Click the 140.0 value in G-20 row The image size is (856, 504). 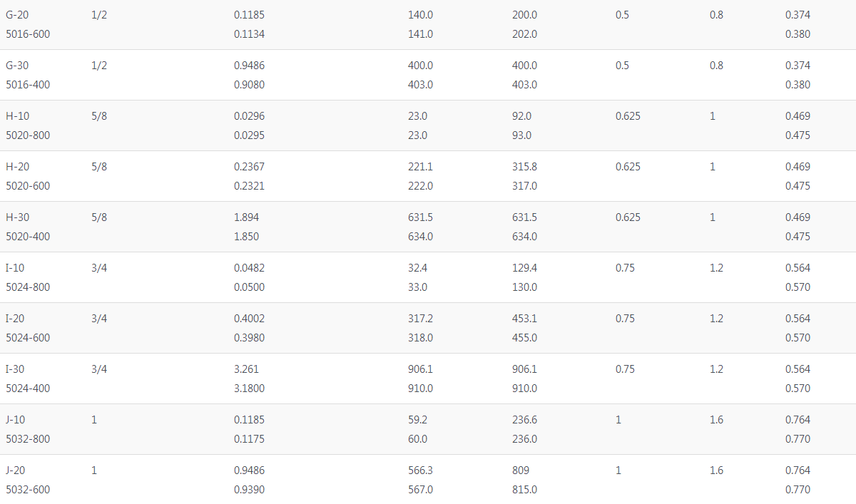tap(420, 15)
